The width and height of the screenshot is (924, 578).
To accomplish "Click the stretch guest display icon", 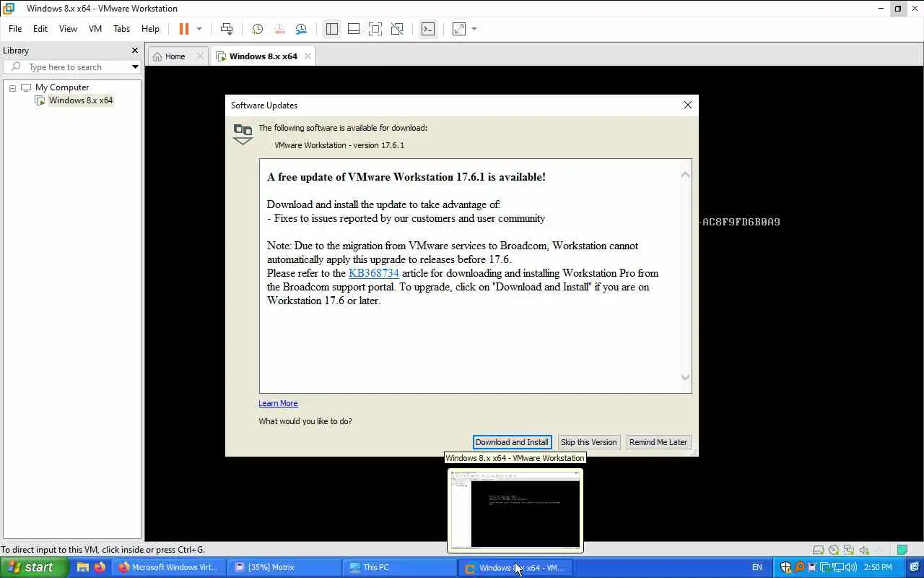I will pyautogui.click(x=459, y=29).
